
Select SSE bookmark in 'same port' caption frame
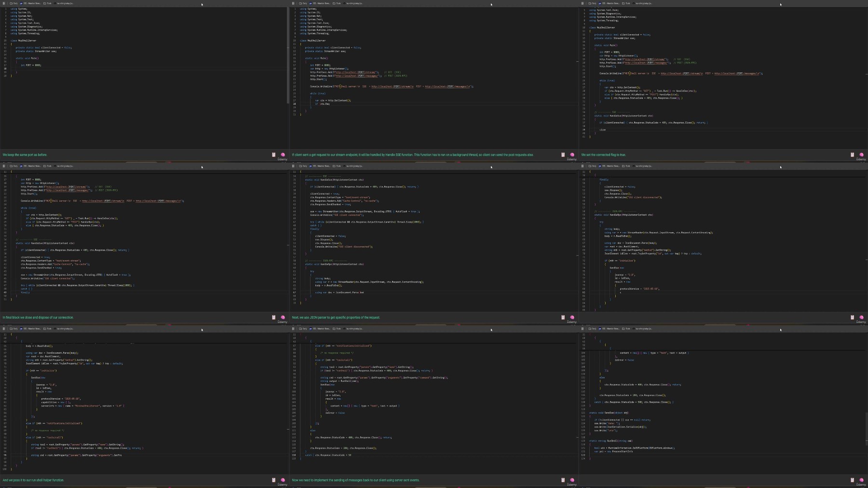pyautogui.click(x=30, y=3)
